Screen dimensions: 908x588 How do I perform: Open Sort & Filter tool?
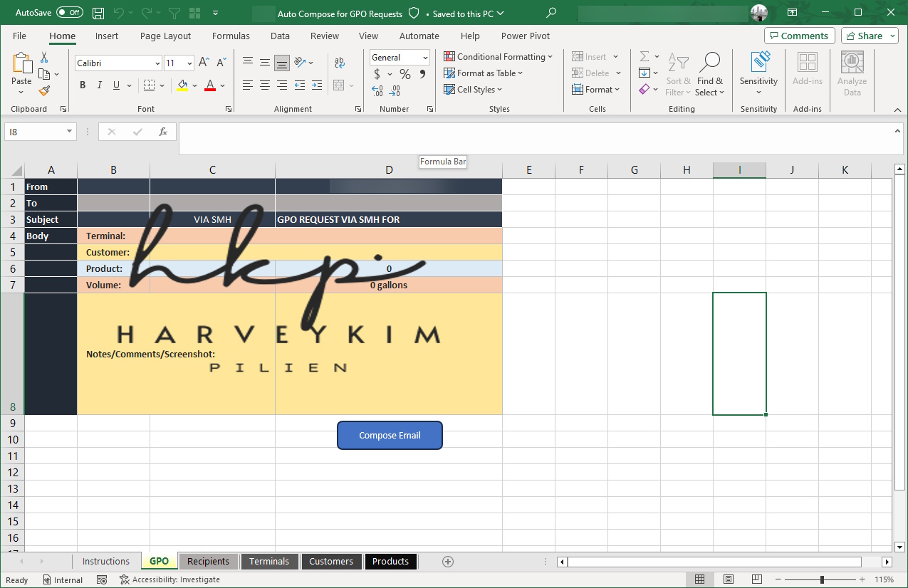pos(679,75)
